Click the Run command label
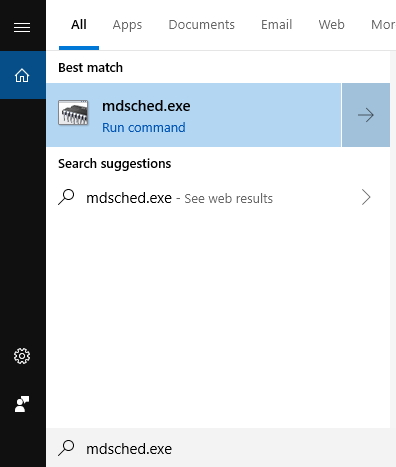396x467 pixels. [x=144, y=128]
